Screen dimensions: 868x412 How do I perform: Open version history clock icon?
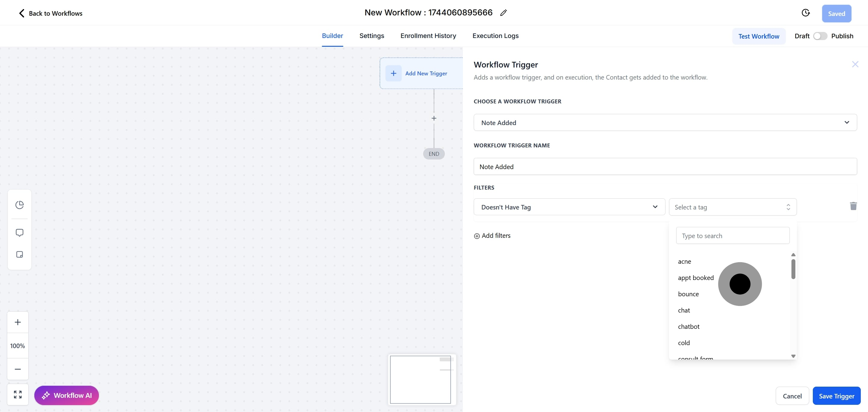coord(805,13)
